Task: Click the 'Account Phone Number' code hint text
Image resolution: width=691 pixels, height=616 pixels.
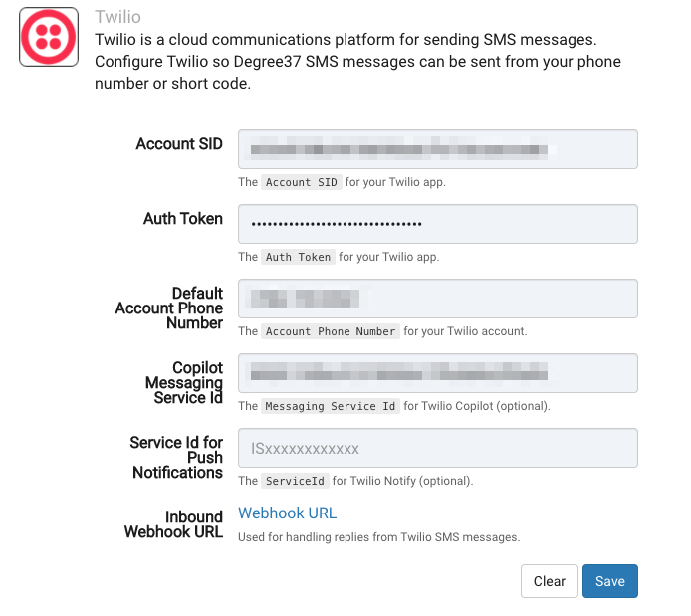Action: [x=331, y=331]
